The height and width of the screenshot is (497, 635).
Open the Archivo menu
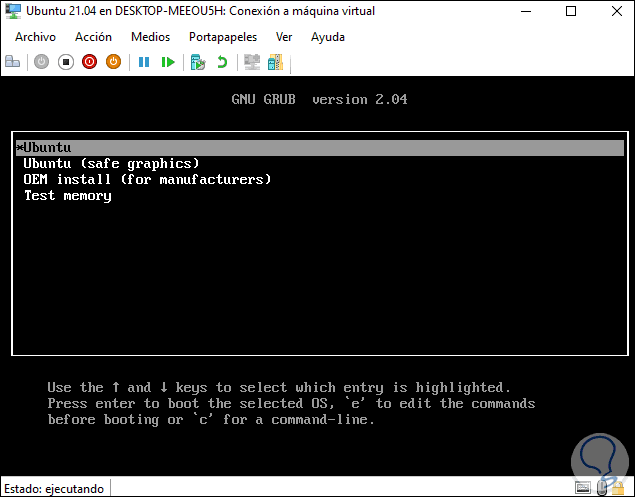[35, 37]
